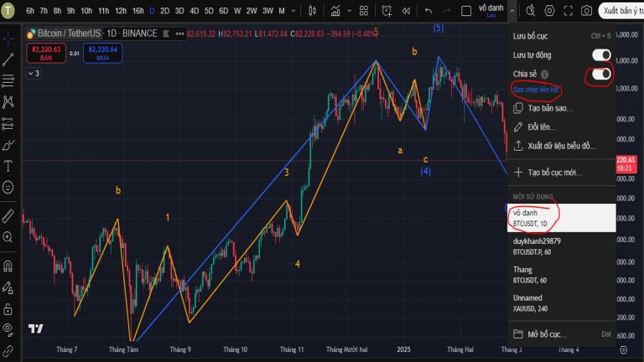Select Tạo bố cục mới entry
The height and width of the screenshot is (362, 644).
[562, 173]
